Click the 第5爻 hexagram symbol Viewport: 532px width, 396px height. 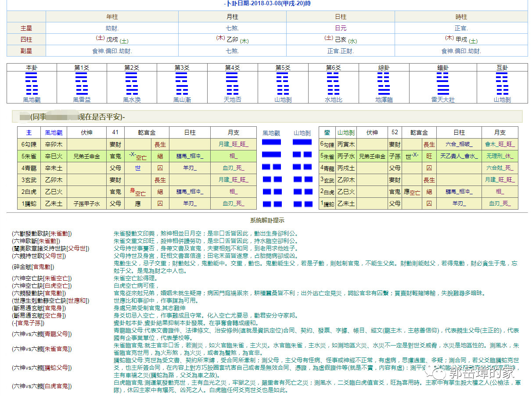(x=283, y=83)
